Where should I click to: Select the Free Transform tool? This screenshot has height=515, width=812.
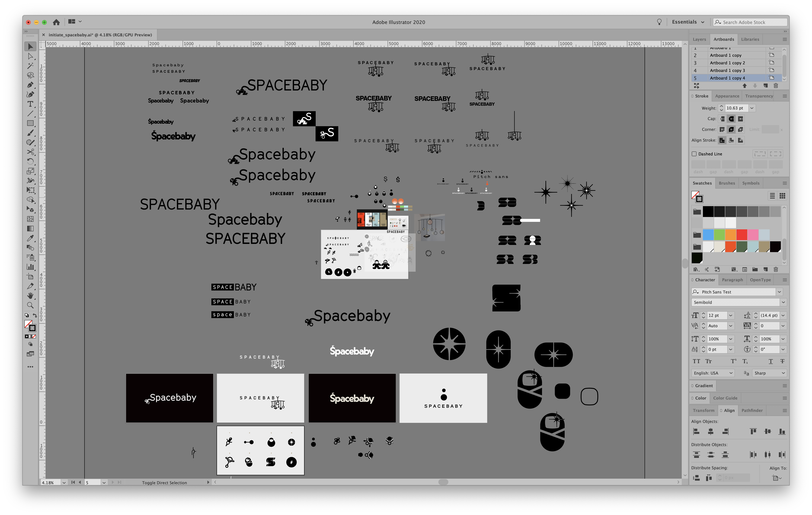pyautogui.click(x=30, y=190)
